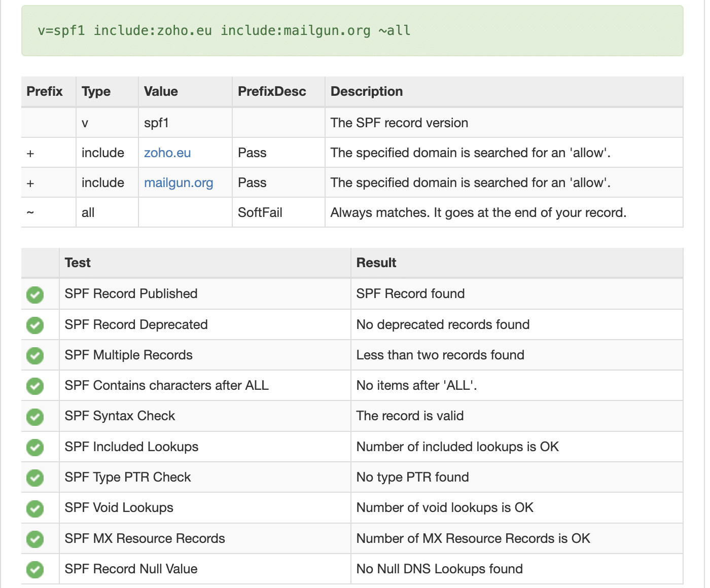Click the green check icon for SPF Record Deprecated
This screenshot has width=710, height=588.
click(35, 325)
